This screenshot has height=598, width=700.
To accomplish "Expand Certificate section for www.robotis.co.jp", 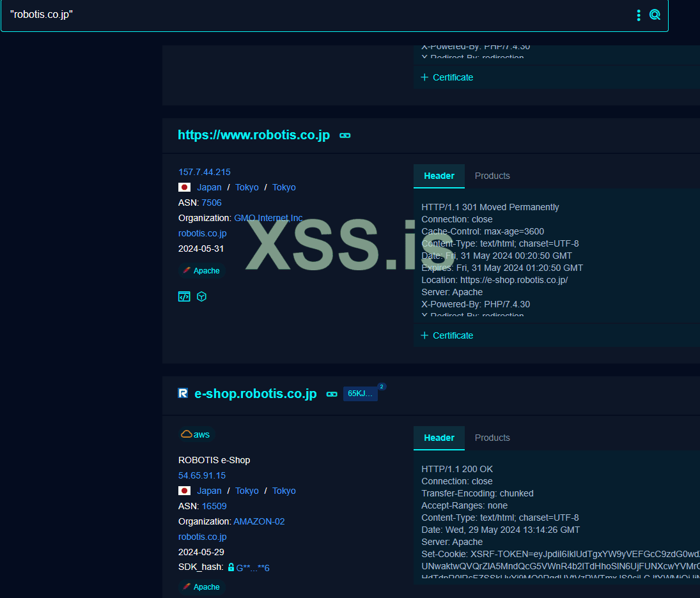I will click(447, 335).
